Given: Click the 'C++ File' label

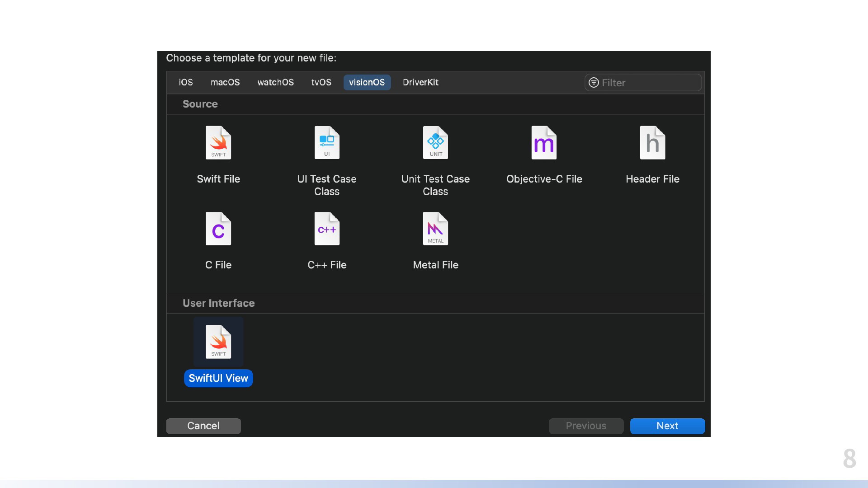Looking at the screenshot, I should (327, 265).
